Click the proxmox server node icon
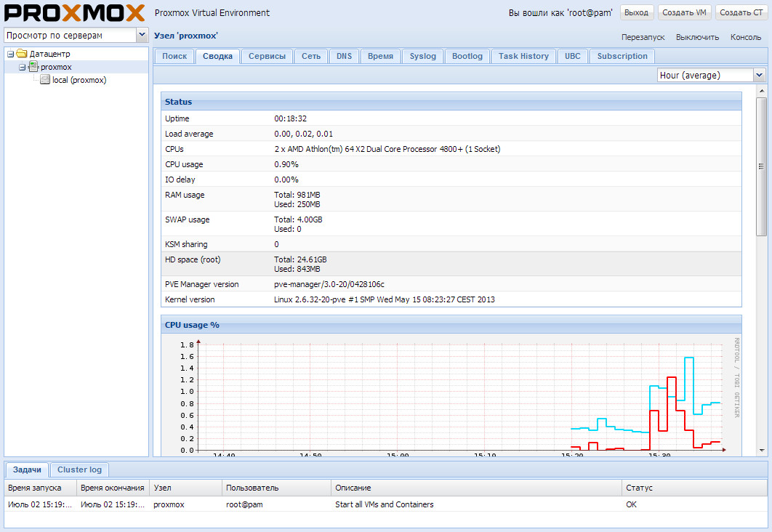772x532 pixels. [33, 67]
